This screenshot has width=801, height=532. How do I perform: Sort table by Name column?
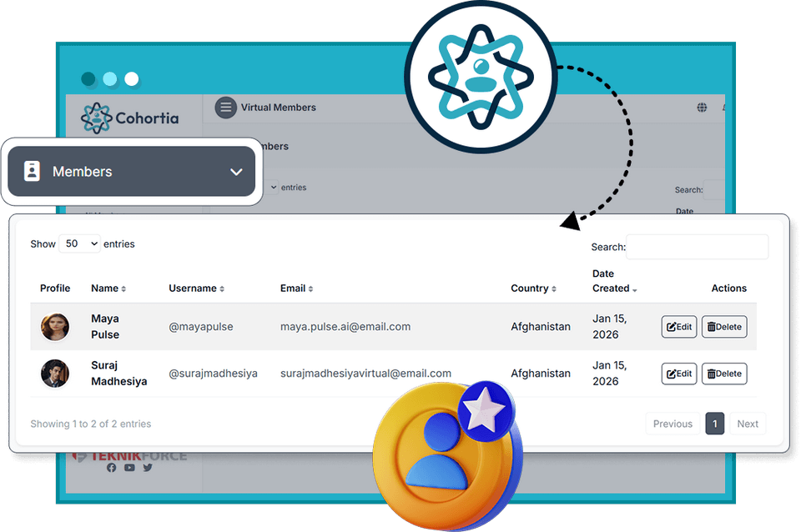point(108,288)
